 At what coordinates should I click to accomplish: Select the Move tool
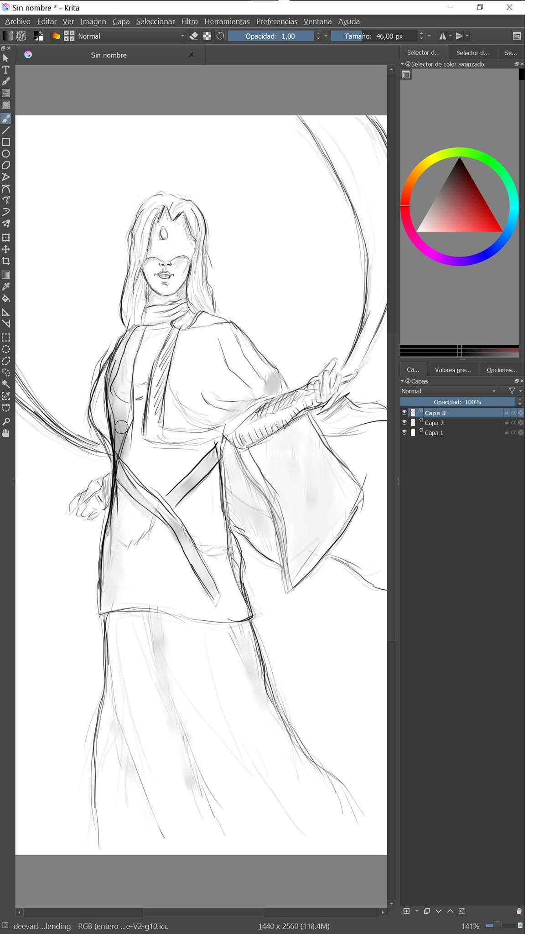pyautogui.click(x=6, y=249)
